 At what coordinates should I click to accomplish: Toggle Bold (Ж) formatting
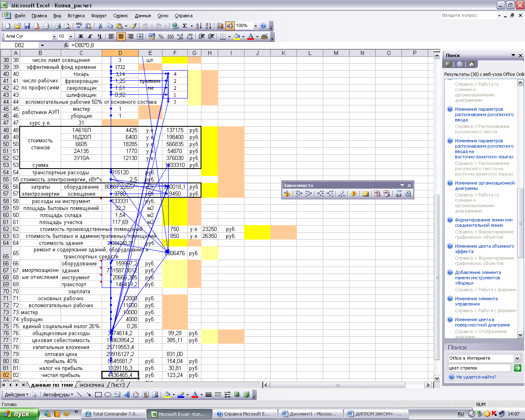click(81, 37)
